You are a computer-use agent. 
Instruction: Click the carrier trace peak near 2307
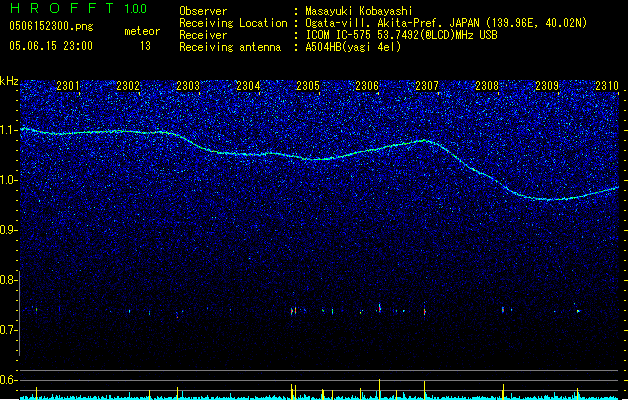[425, 140]
